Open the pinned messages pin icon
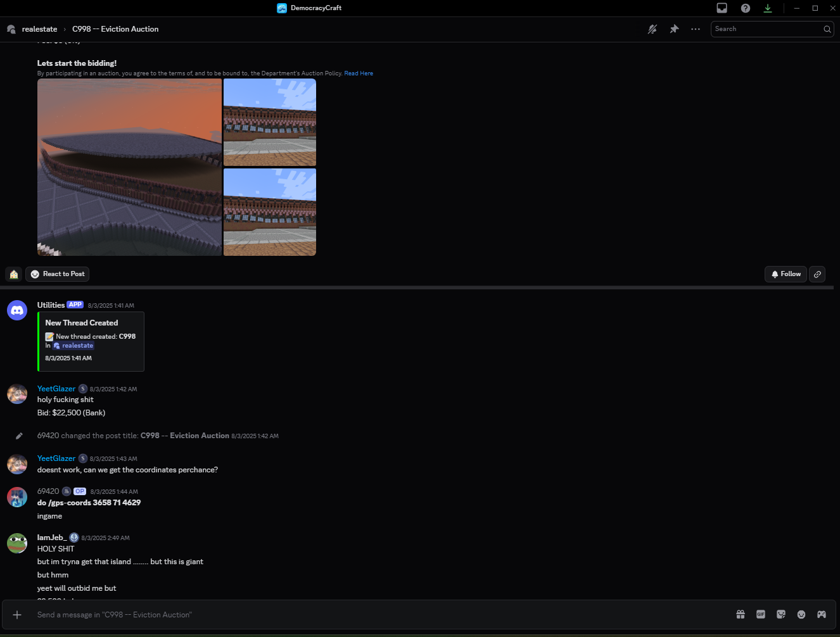Viewport: 840px width, 637px height. pos(674,29)
